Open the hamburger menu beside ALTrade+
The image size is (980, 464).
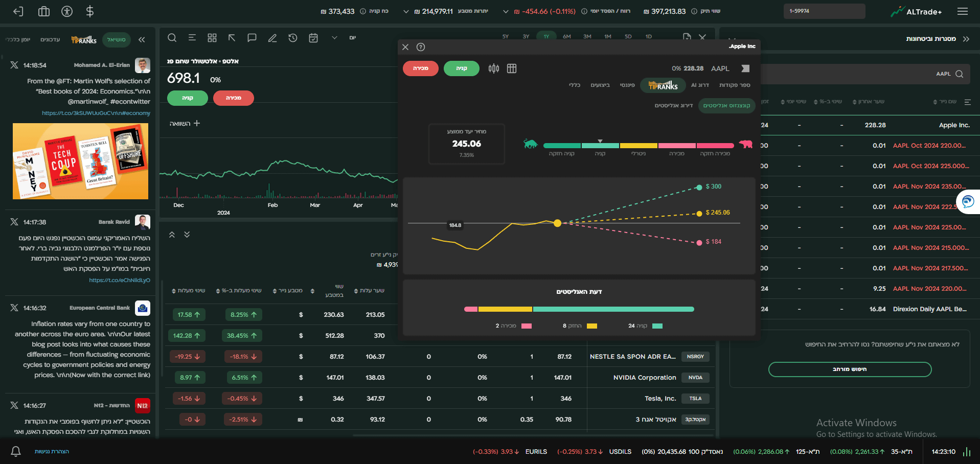click(x=963, y=11)
